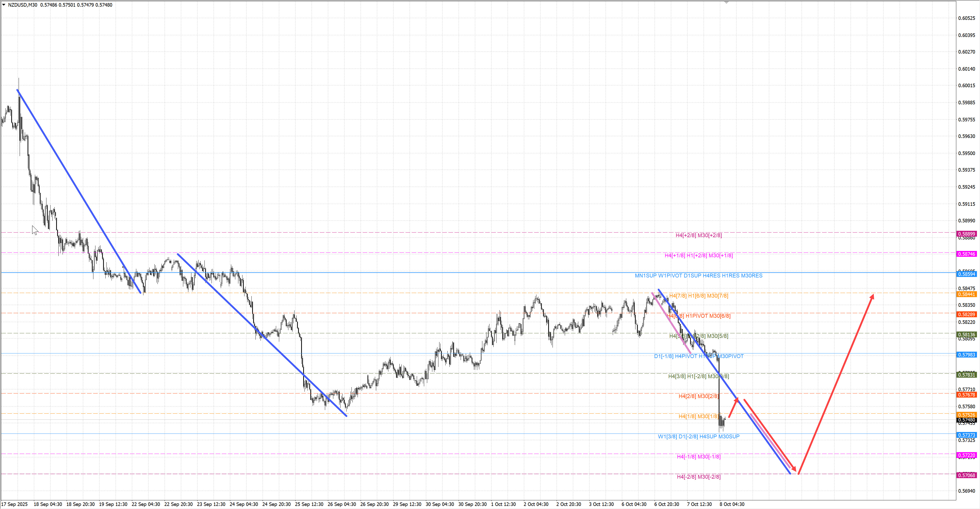The height and width of the screenshot is (509, 980).
Task: Click the triangle dropdown next to NZDUSD,M30
Action: pyautogui.click(x=4, y=5)
